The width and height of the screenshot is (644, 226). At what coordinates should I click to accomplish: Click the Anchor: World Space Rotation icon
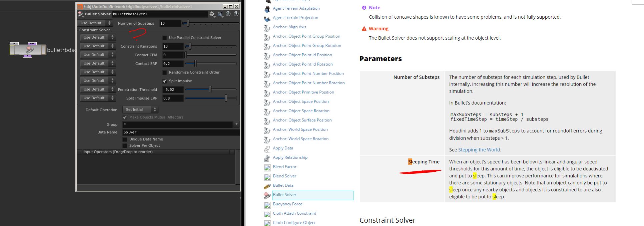(x=267, y=139)
